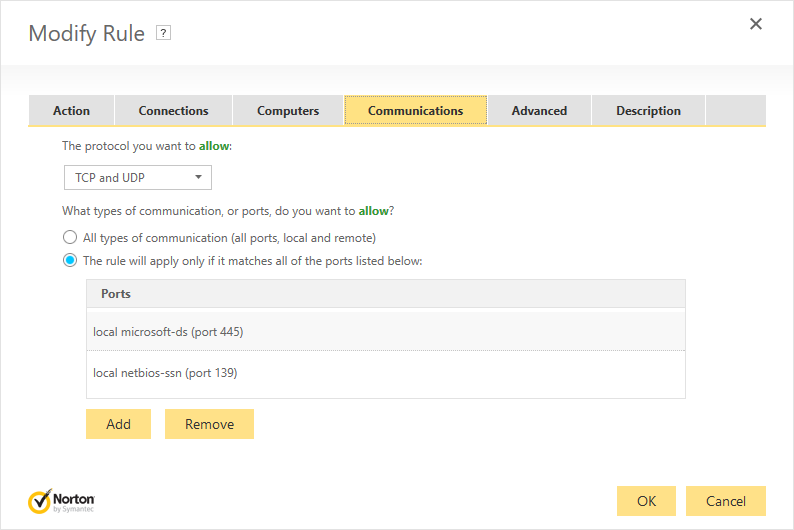Screen dimensions: 794x530
Task: Go to the Advanced tab
Action: point(539,110)
